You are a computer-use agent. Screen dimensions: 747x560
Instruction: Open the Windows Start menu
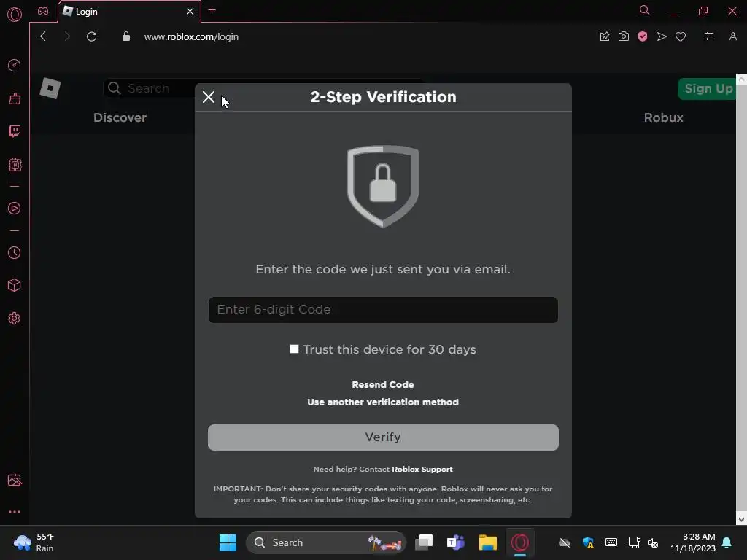[x=228, y=542]
